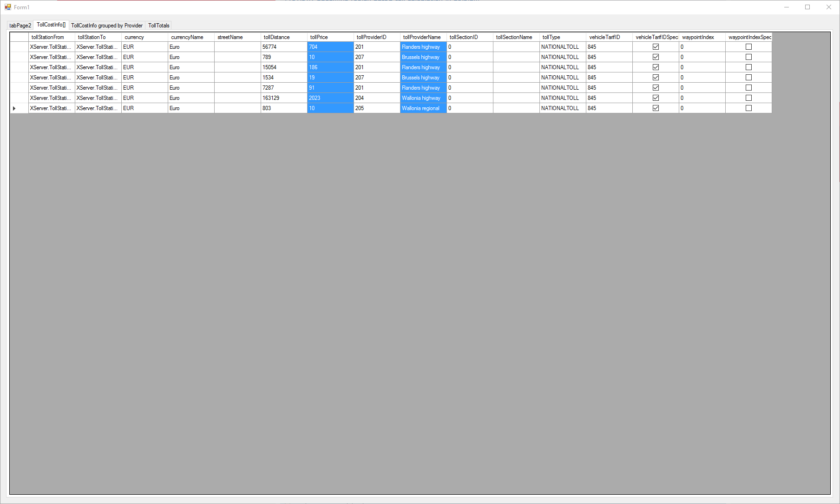
Task: Open the TollCostInfo grouped by Provider tab
Action: [x=107, y=26]
